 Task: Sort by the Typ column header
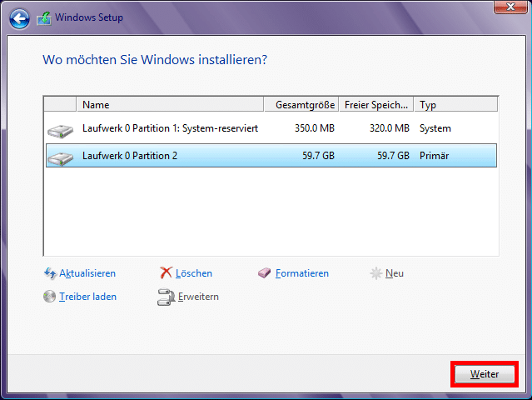point(456,105)
